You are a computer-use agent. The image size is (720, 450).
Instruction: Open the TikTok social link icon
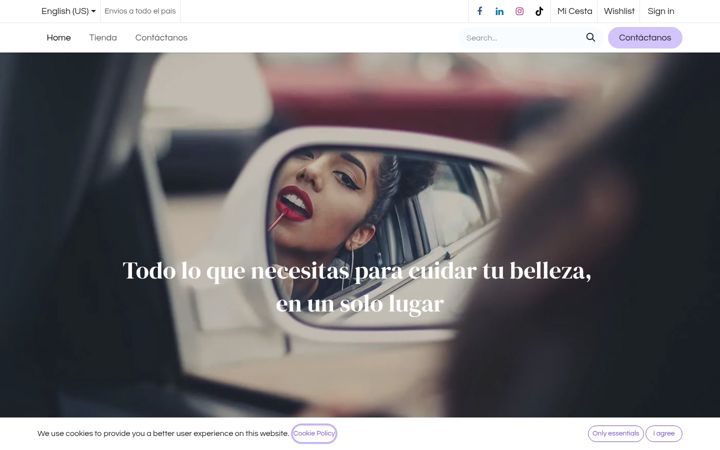pos(539,11)
